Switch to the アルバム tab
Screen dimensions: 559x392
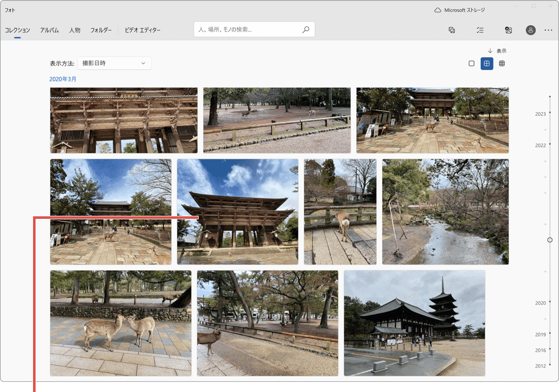click(49, 30)
